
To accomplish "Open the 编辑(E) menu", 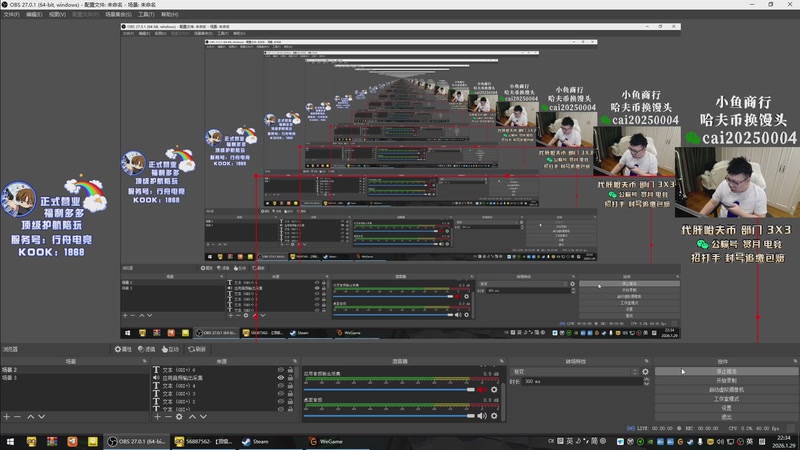I will pyautogui.click(x=34, y=14).
